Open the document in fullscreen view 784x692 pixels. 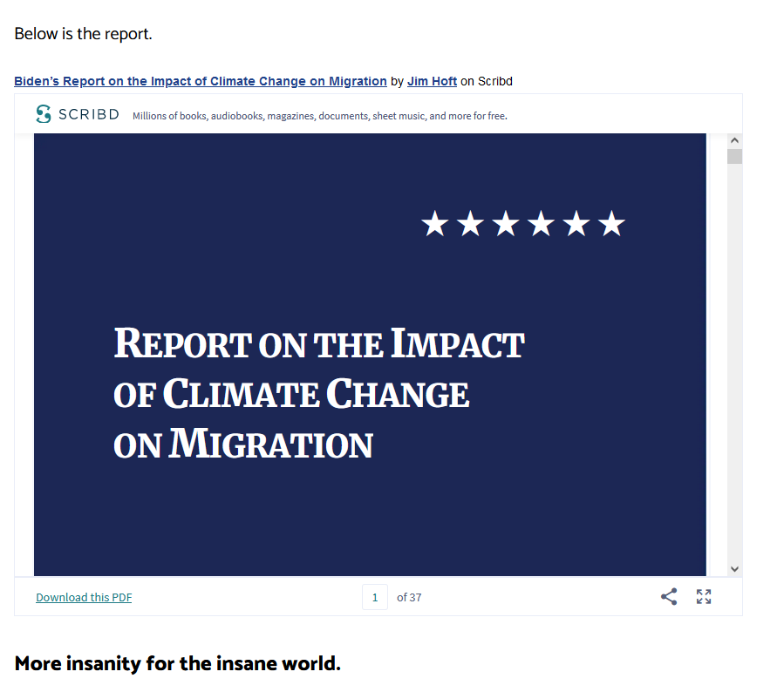point(704,597)
